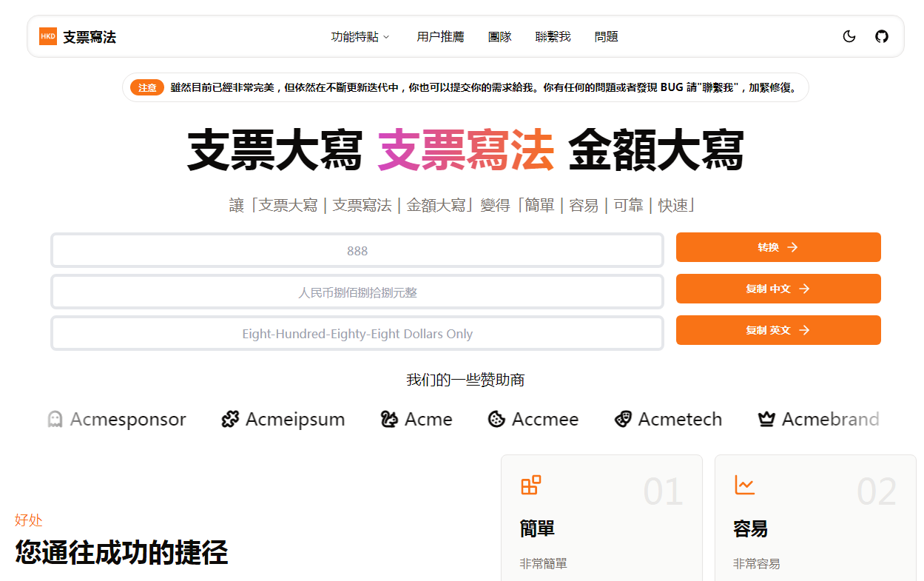Toggle dark mode with the moon icon
Image resolution: width=924 pixels, height=581 pixels.
tap(849, 36)
